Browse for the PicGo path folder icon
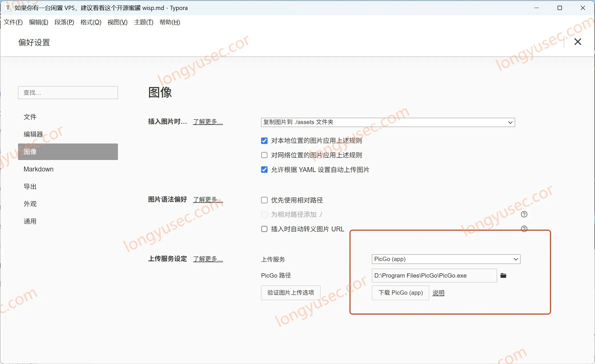 click(503, 276)
